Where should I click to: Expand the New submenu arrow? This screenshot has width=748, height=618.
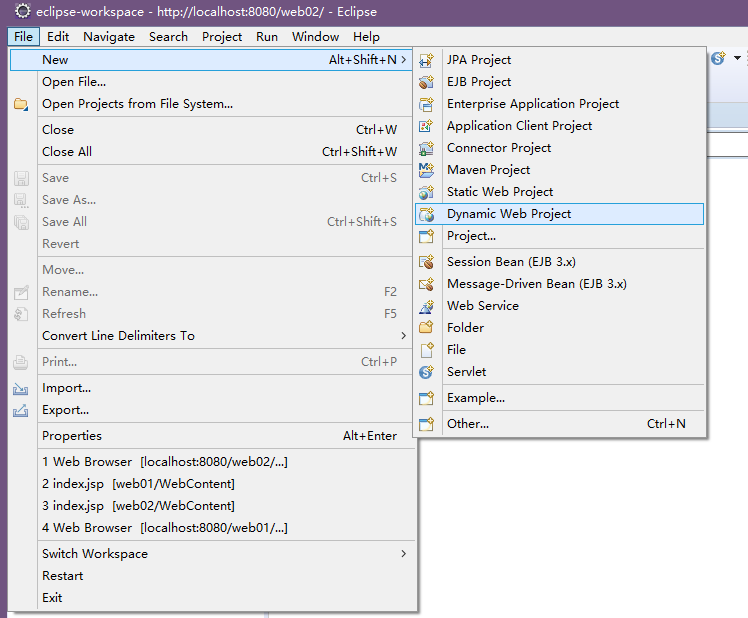coord(404,60)
